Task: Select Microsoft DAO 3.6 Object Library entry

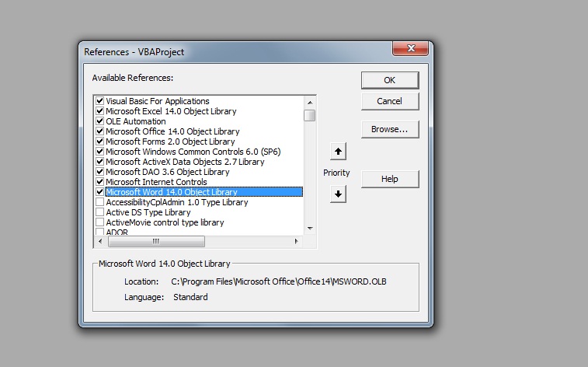Action: tap(167, 172)
